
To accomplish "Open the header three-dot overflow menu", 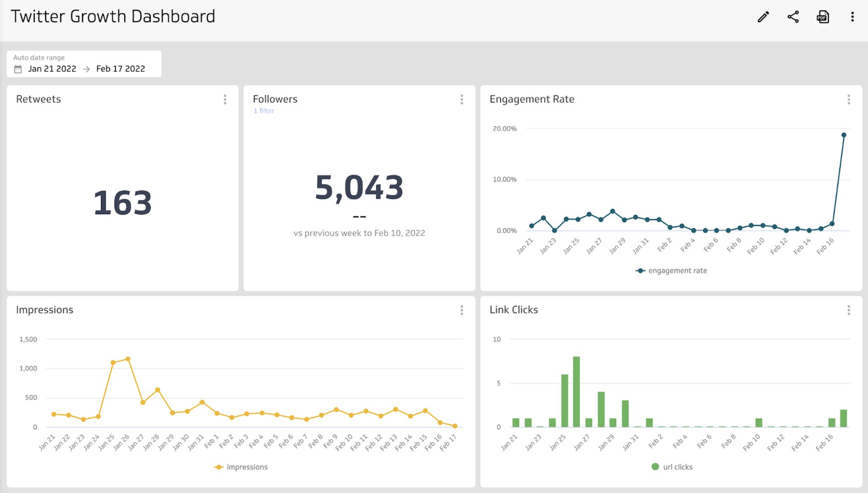I will pyautogui.click(x=852, y=17).
